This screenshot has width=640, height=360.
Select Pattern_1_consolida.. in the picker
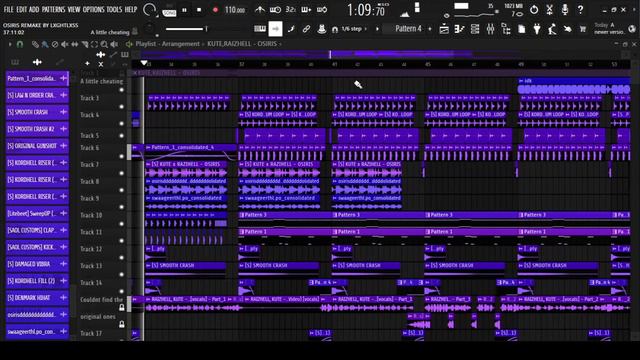pos(37,78)
